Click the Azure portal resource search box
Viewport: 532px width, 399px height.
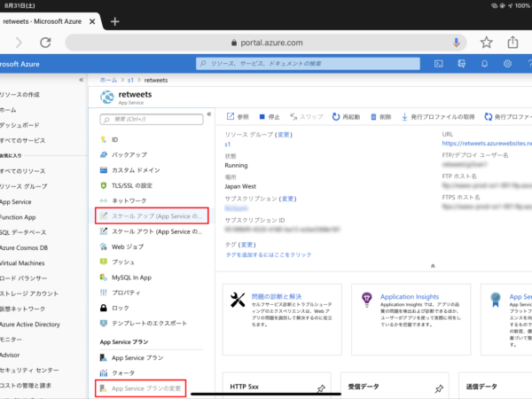click(x=308, y=64)
